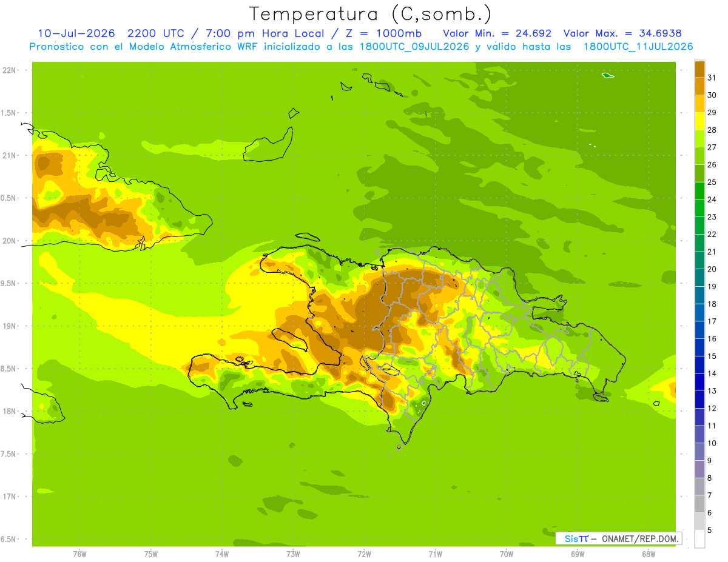Click the "23" legend value
The height and width of the screenshot is (562, 728).
coord(712,217)
